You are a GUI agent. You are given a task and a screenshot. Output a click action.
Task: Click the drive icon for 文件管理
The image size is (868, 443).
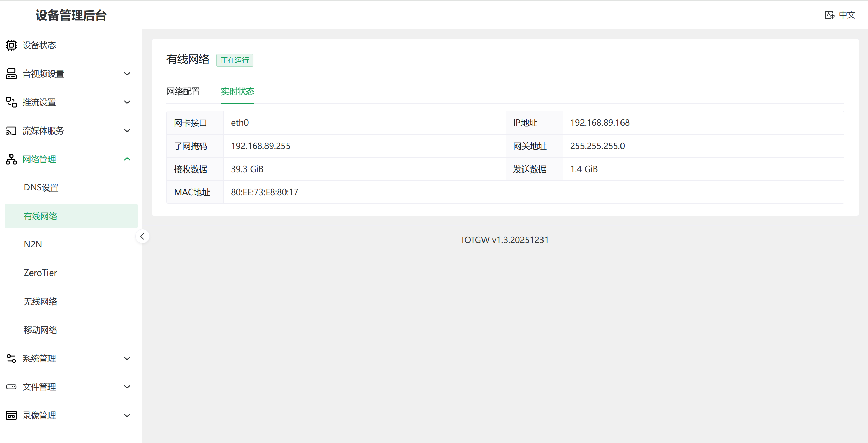pyautogui.click(x=11, y=387)
